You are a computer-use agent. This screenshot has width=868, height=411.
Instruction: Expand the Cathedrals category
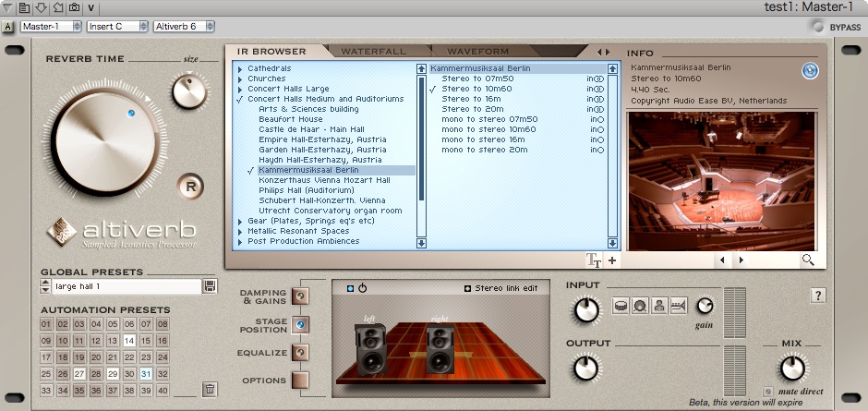240,68
